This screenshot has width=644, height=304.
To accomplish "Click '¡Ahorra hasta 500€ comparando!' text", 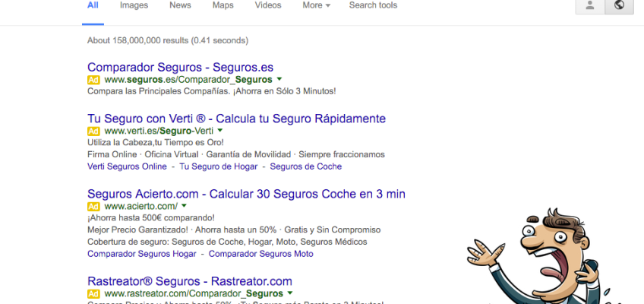I will pyautogui.click(x=150, y=217).
